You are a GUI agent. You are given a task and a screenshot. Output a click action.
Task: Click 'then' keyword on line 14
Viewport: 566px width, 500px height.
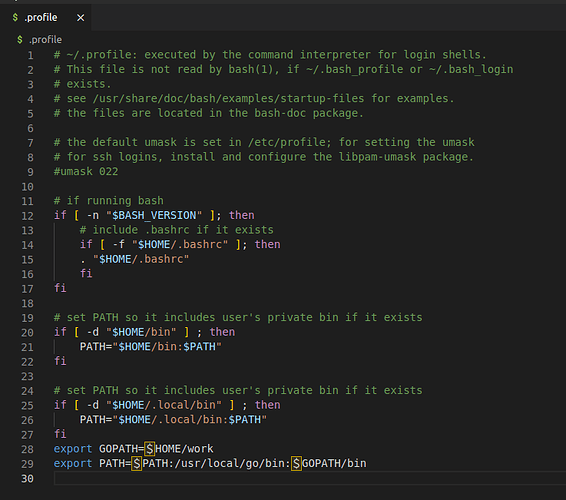tap(267, 244)
